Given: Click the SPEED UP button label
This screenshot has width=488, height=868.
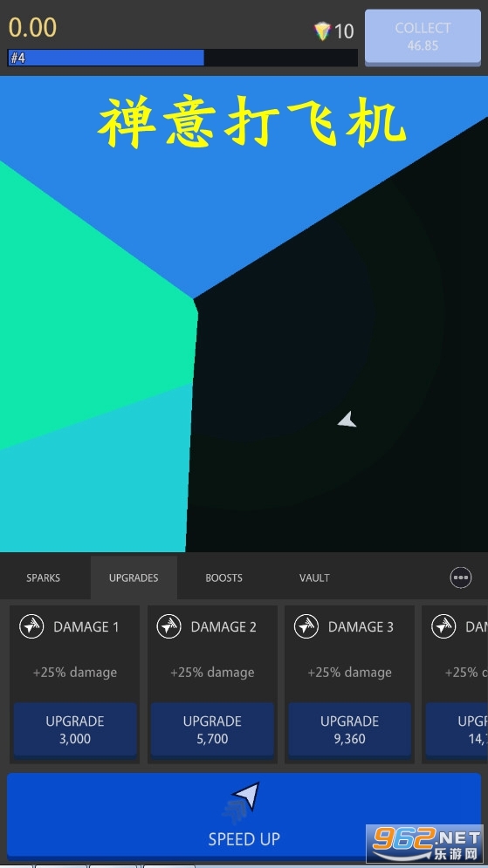Looking at the screenshot, I should click(x=244, y=839).
